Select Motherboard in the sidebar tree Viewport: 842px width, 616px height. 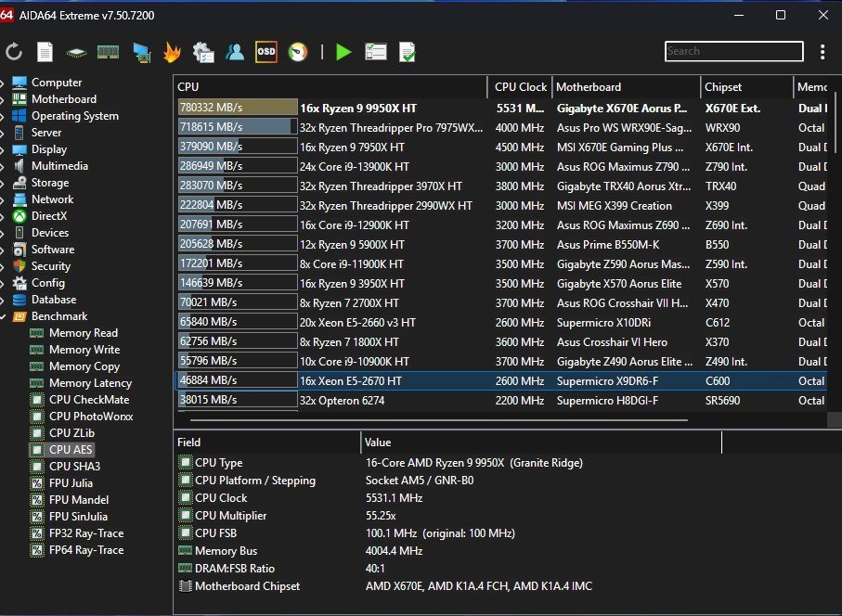tap(64, 99)
